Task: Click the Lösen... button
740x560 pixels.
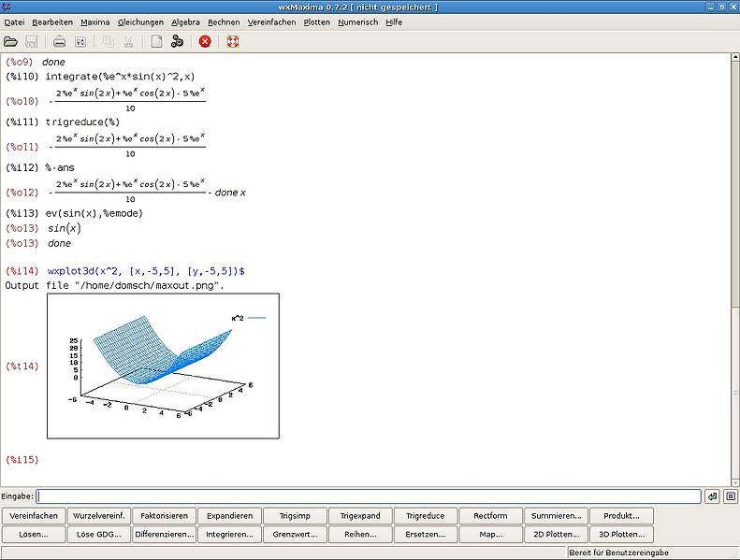Action: click(x=34, y=535)
